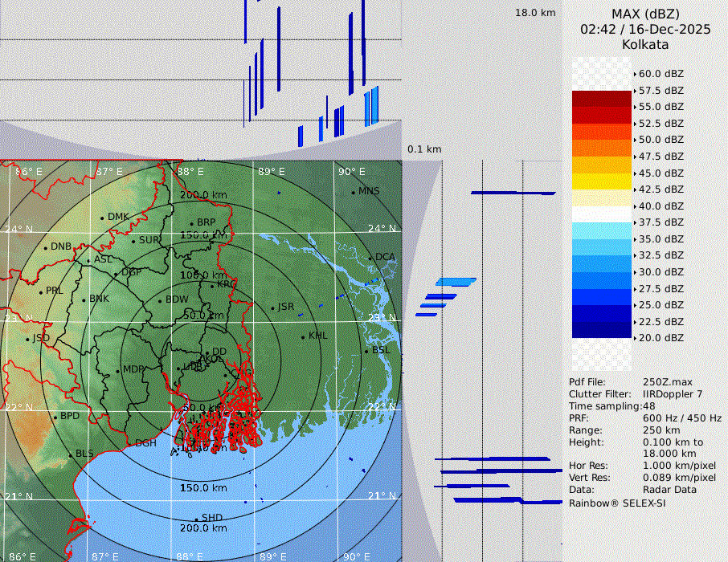Click the dark red swatch below 57.5 dBZ
The height and width of the screenshot is (562, 728).
[601, 99]
